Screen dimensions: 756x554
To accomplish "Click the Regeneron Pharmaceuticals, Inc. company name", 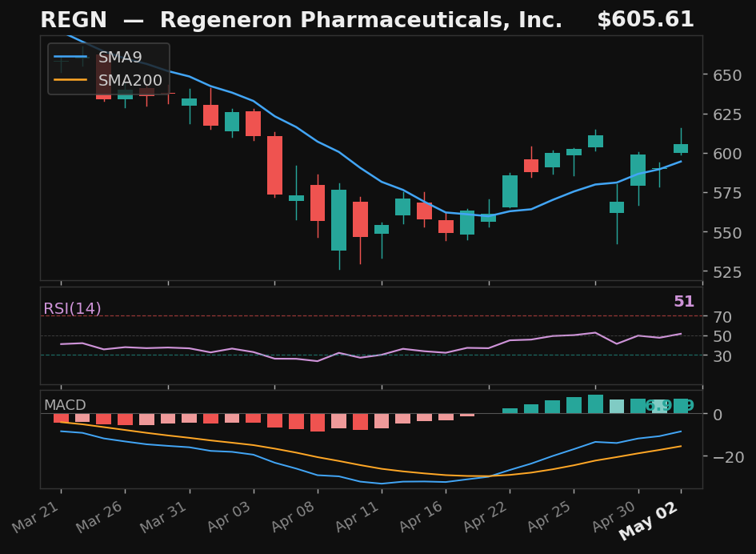I will point(361,20).
